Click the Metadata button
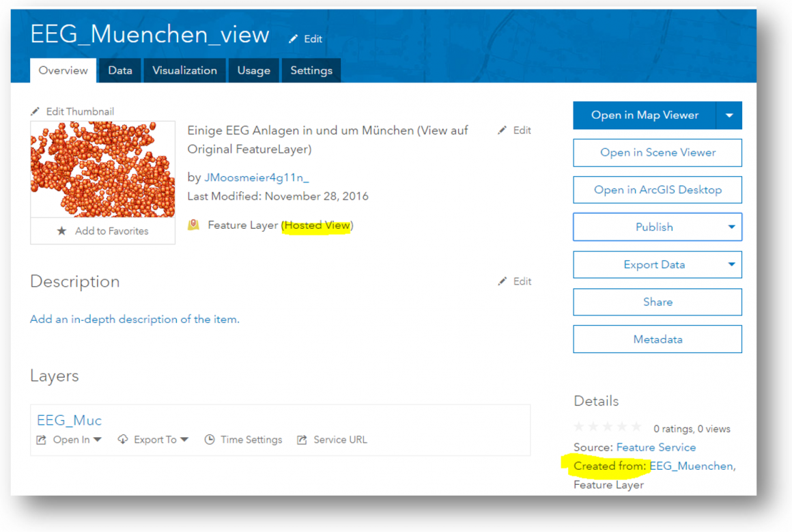The image size is (792, 532). click(x=657, y=339)
